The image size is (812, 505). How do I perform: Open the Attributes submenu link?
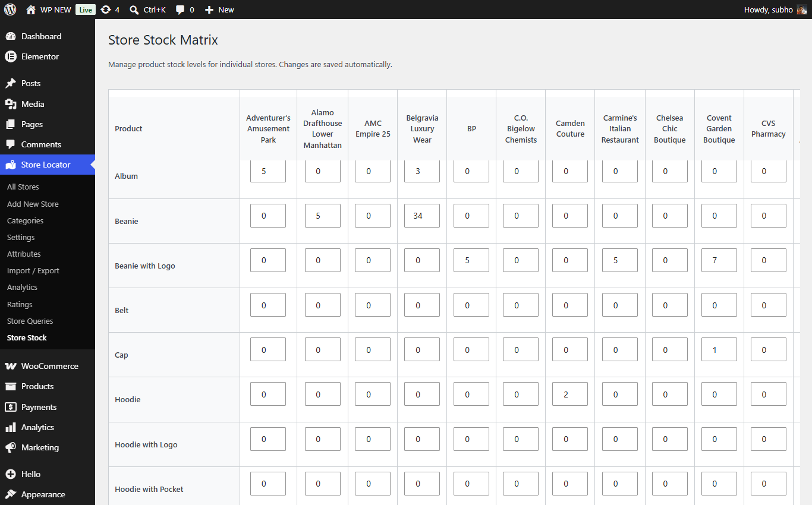24,254
